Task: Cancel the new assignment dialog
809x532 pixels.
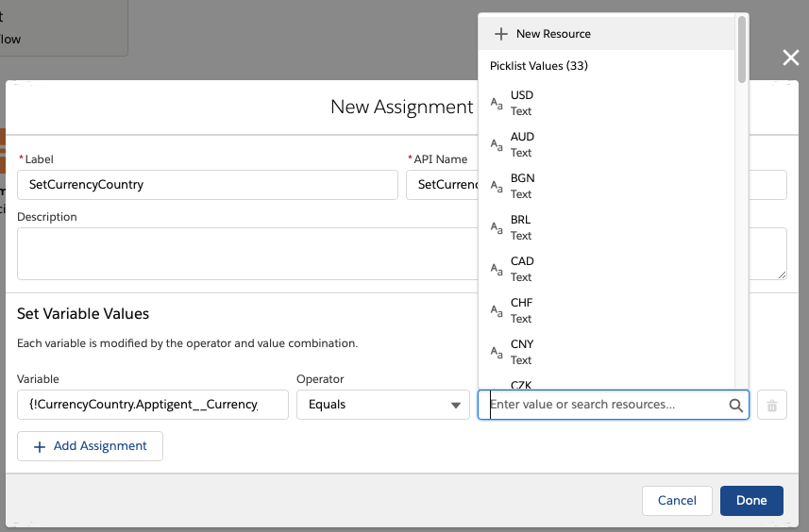Action: (677, 501)
